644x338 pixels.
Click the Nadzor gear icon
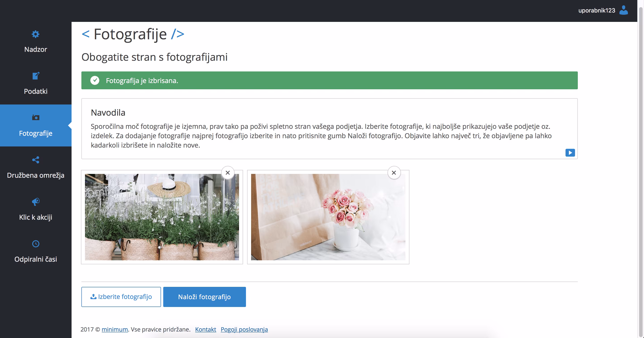(36, 34)
